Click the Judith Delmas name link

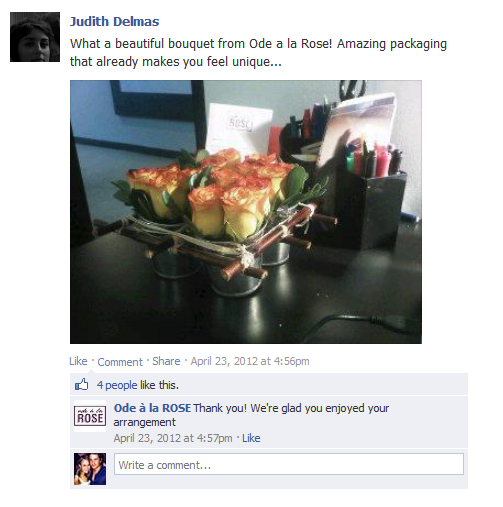coord(114,22)
